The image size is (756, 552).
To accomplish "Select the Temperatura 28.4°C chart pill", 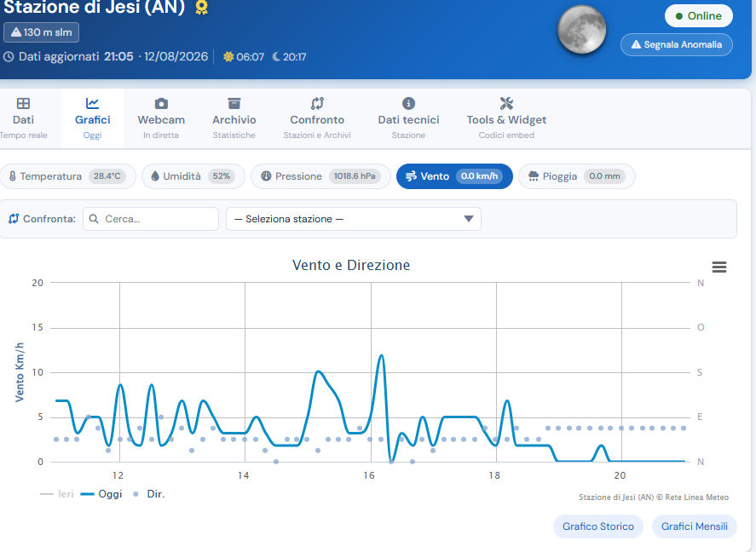I will [x=67, y=176].
